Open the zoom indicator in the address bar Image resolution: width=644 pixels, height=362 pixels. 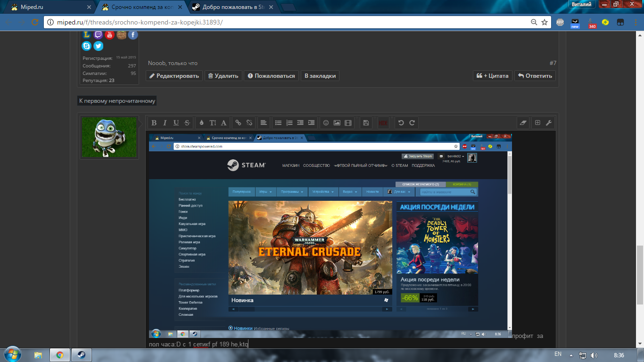click(x=534, y=22)
